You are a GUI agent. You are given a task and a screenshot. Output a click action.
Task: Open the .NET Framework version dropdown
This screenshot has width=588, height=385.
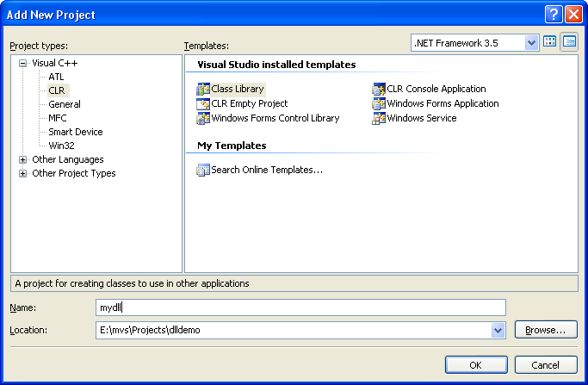click(x=531, y=43)
